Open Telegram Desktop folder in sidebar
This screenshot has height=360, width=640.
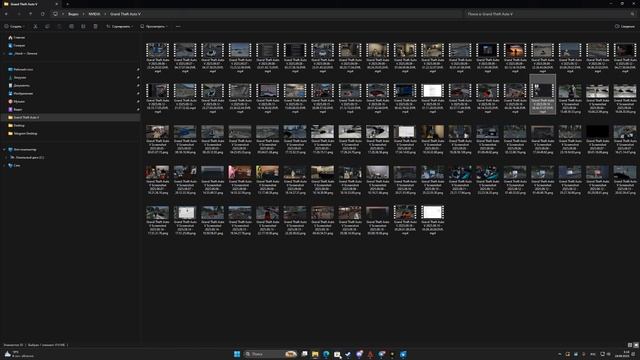point(25,133)
